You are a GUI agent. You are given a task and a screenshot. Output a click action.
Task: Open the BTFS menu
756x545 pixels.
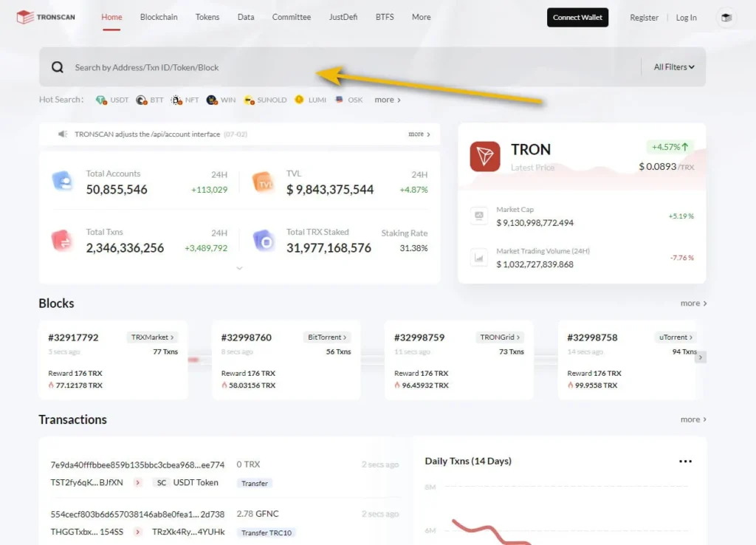pyautogui.click(x=384, y=17)
